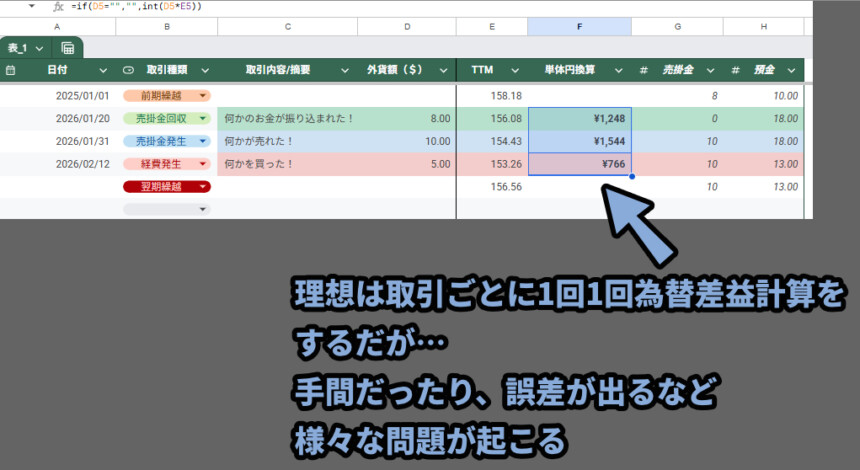Screen dimensions: 860x470
Task: Click the calendar icon in 日付 header
Action: [10, 70]
